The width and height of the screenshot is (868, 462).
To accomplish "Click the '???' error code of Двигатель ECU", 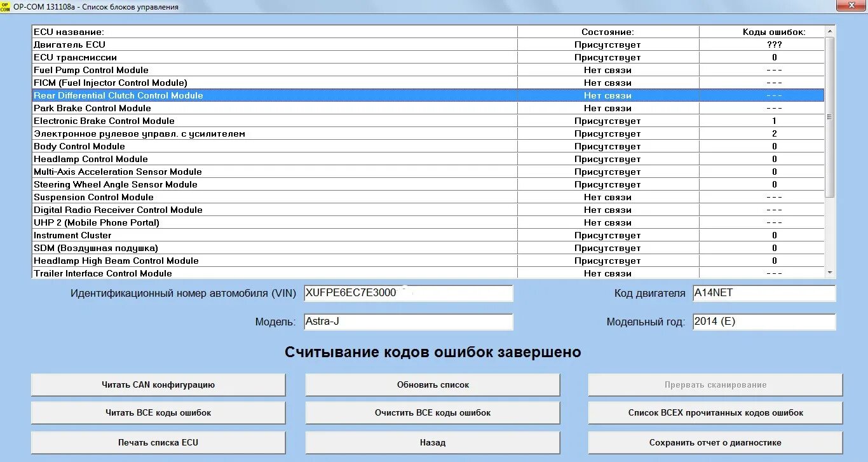I will pyautogui.click(x=774, y=44).
